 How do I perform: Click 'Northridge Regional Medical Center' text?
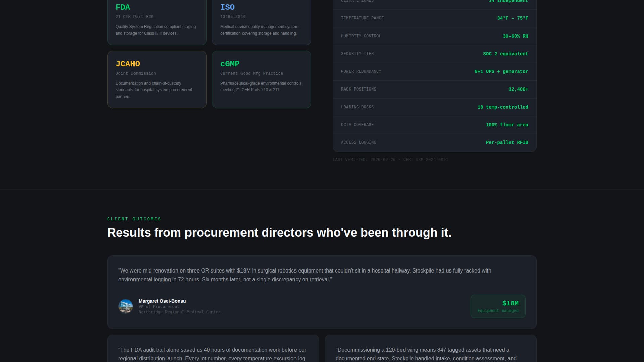click(x=179, y=312)
